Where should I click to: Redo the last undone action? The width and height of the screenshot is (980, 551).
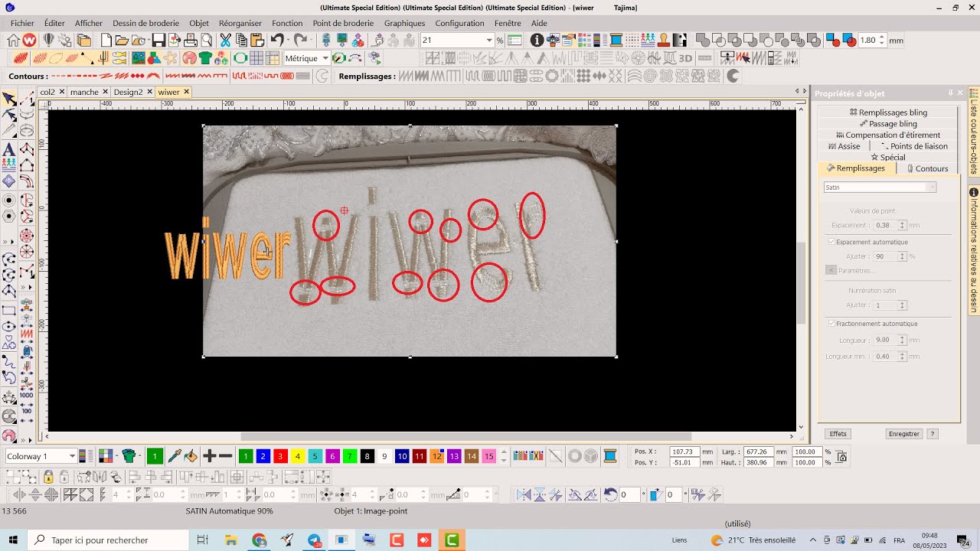300,41
